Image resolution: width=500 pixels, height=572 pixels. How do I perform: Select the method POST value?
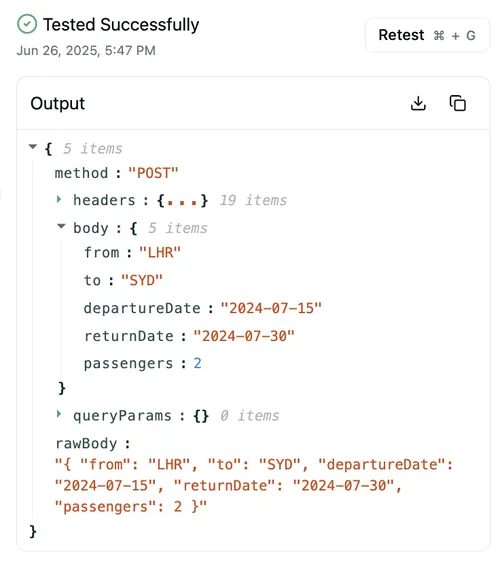point(153,173)
